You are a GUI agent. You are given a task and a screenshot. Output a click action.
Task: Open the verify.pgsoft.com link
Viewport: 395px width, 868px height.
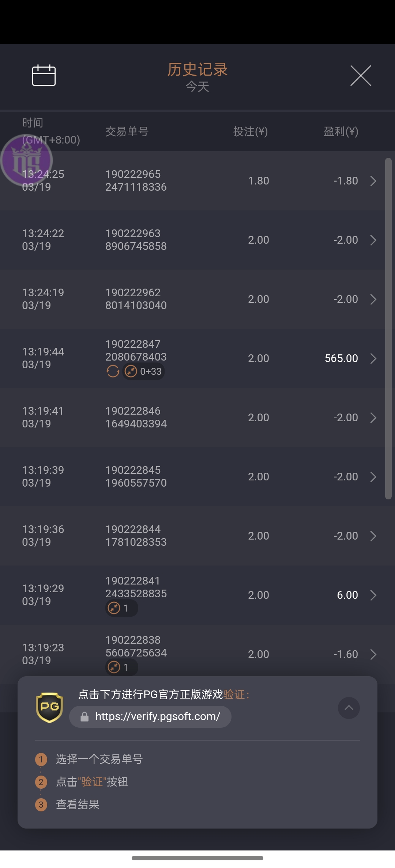[158, 716]
